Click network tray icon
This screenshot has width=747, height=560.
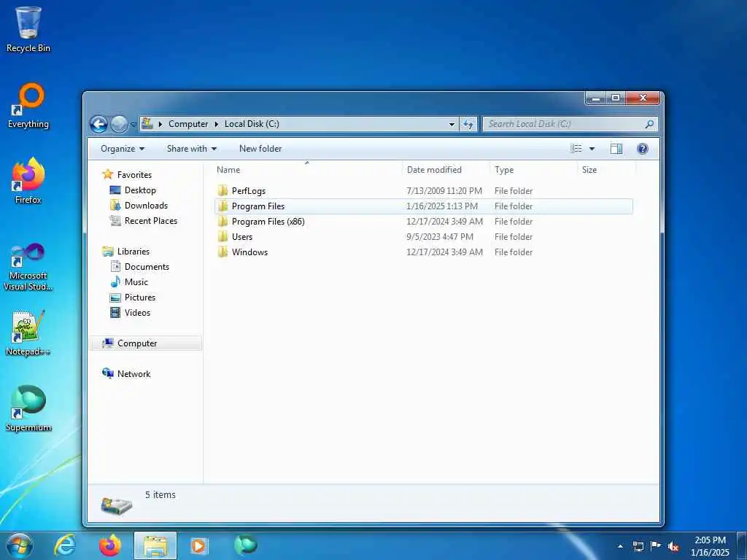tap(638, 547)
